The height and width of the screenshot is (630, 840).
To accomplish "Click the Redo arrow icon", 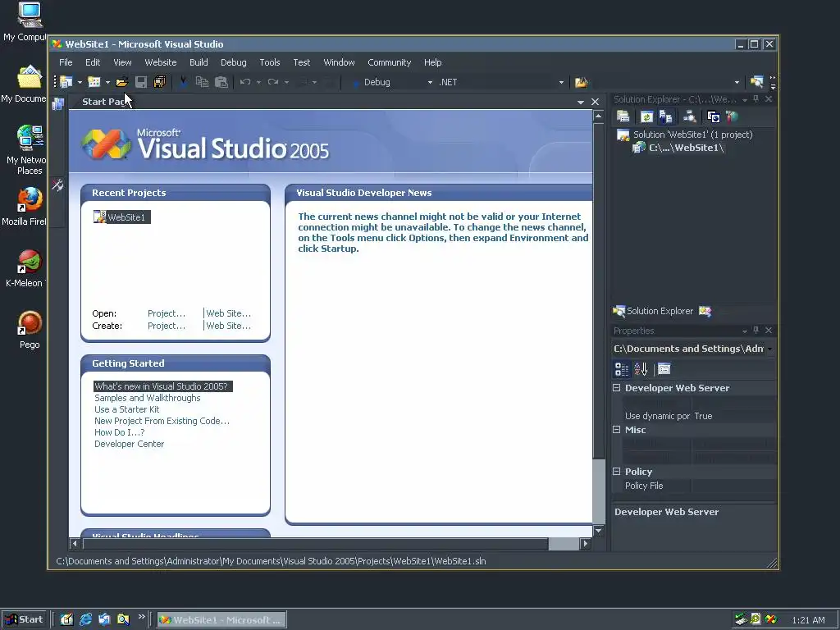I will coord(273,82).
